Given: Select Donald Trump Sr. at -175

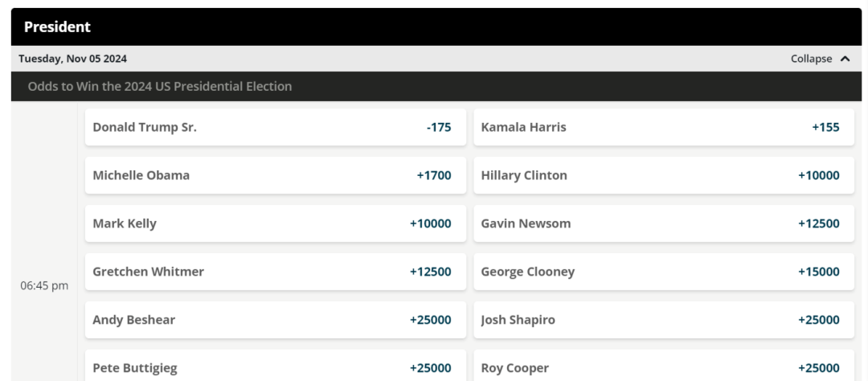Looking at the screenshot, I should point(276,127).
